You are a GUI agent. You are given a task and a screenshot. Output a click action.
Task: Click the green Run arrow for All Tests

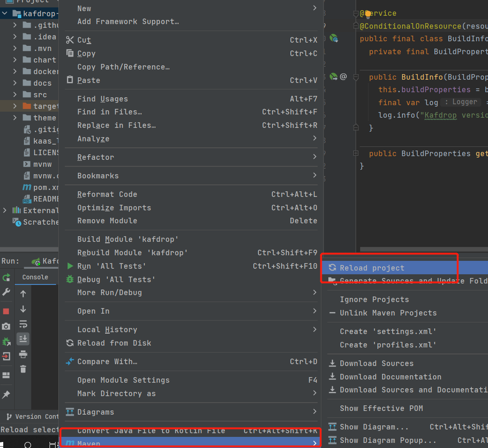coord(70,266)
